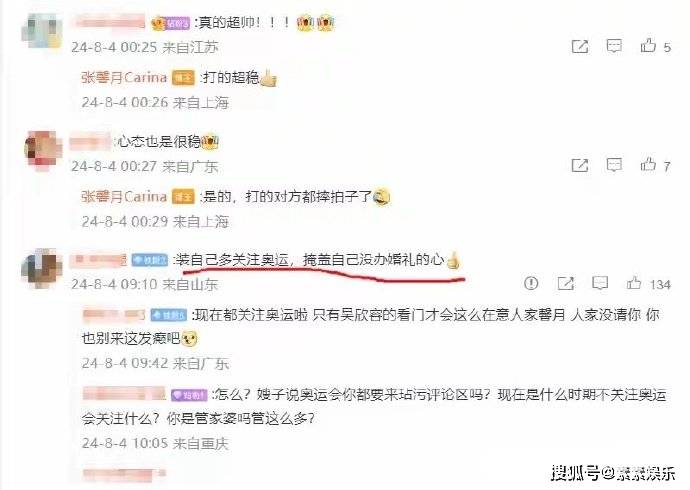Image resolution: width=690 pixels, height=490 pixels.
Task: Reply to the 心态也是很稳 comment
Action: click(614, 165)
